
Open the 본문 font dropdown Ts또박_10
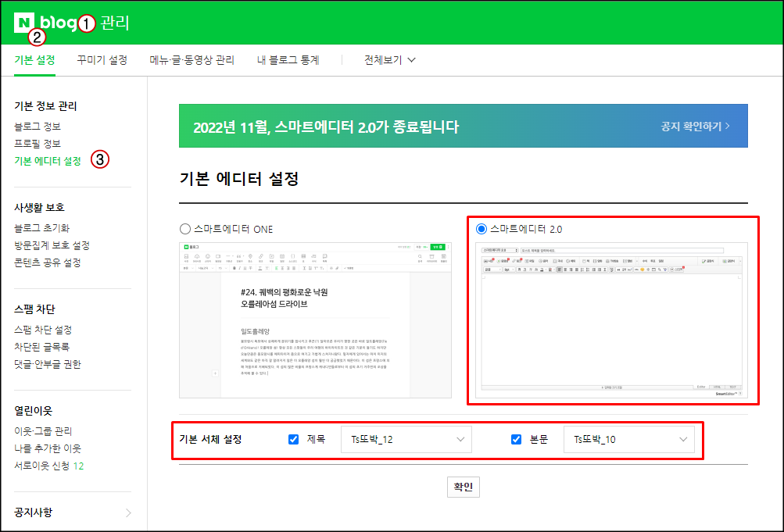coord(629,439)
